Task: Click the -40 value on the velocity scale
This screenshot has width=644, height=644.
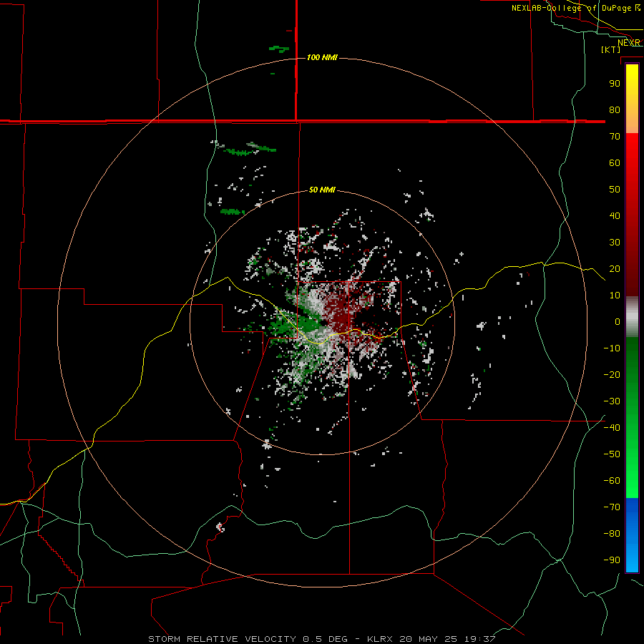Action: [612, 428]
